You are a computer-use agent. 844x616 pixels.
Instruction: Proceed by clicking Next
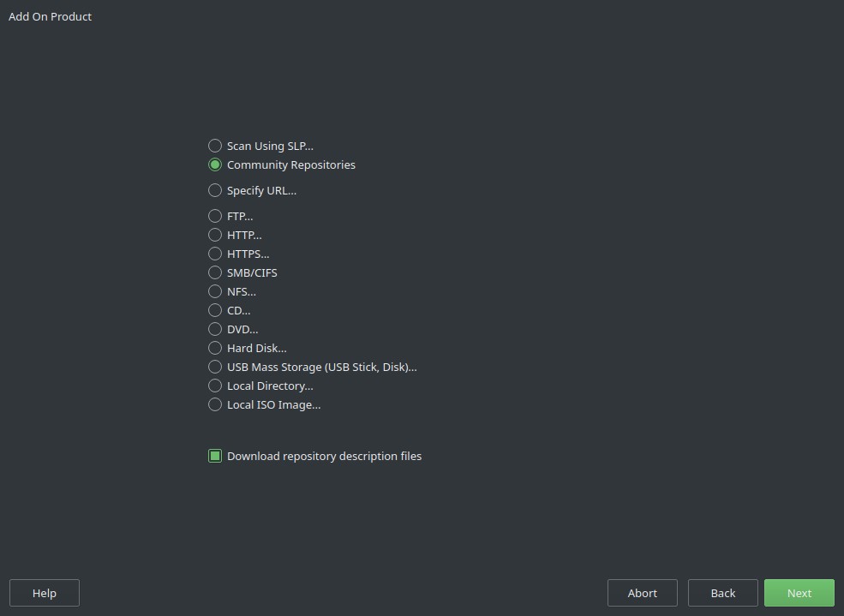coord(798,592)
